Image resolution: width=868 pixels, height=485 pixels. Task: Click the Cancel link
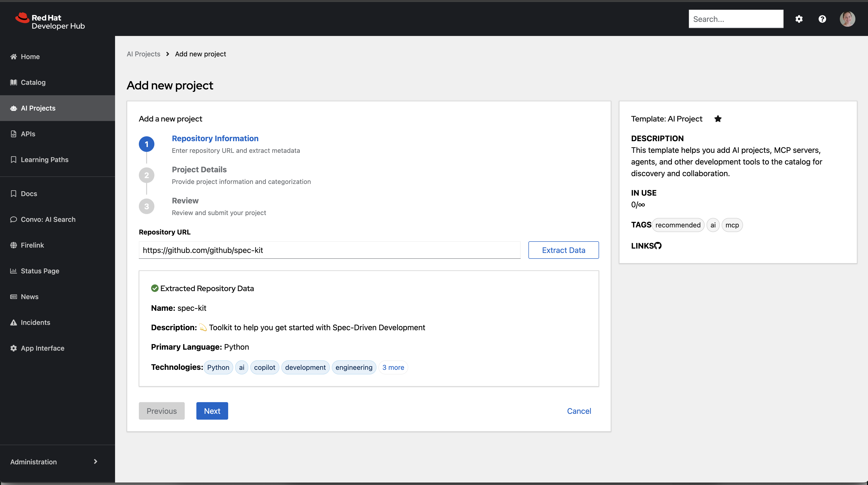click(579, 411)
